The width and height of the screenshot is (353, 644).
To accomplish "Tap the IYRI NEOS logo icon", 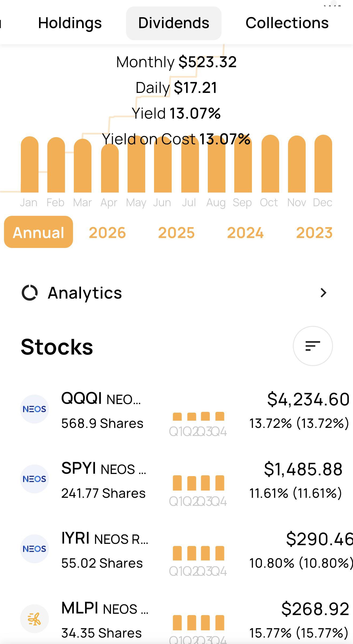I will [34, 549].
